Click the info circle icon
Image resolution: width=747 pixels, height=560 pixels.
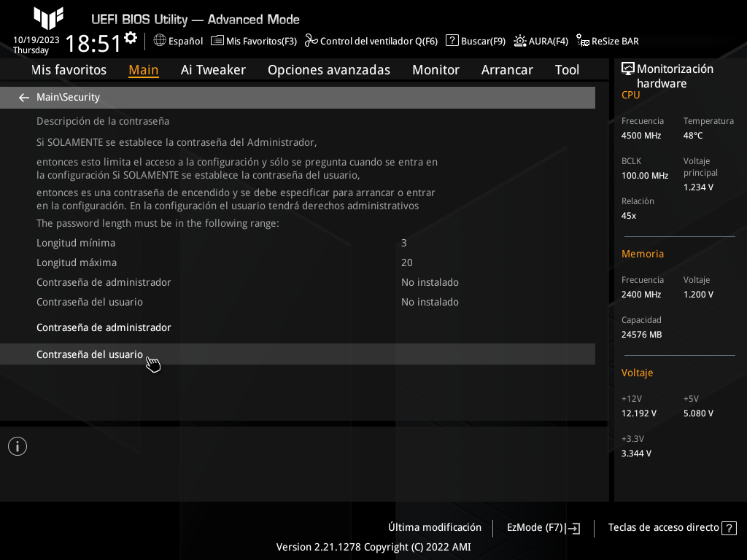tap(18, 446)
